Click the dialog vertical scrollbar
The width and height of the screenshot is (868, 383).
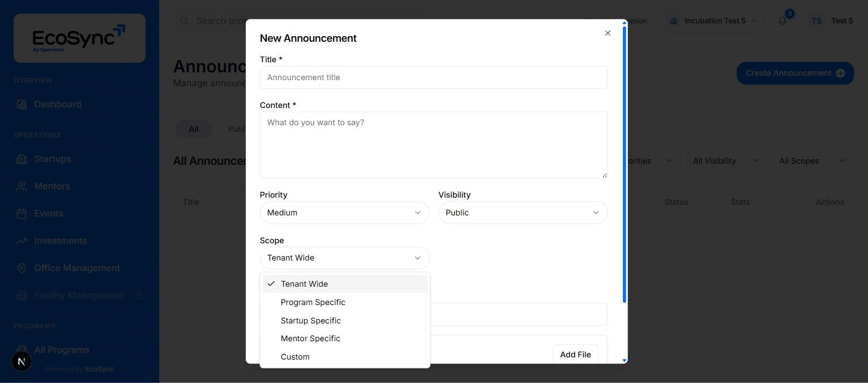pos(625,164)
